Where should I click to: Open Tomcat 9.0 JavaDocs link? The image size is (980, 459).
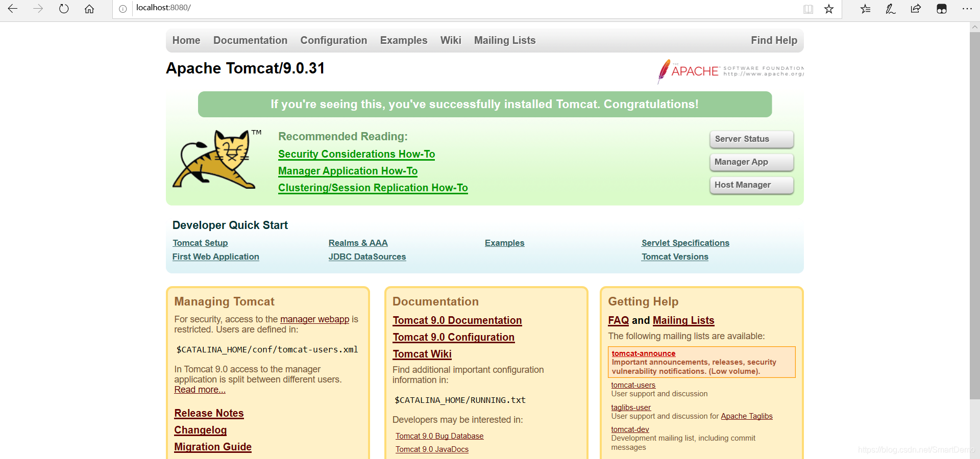[432, 449]
